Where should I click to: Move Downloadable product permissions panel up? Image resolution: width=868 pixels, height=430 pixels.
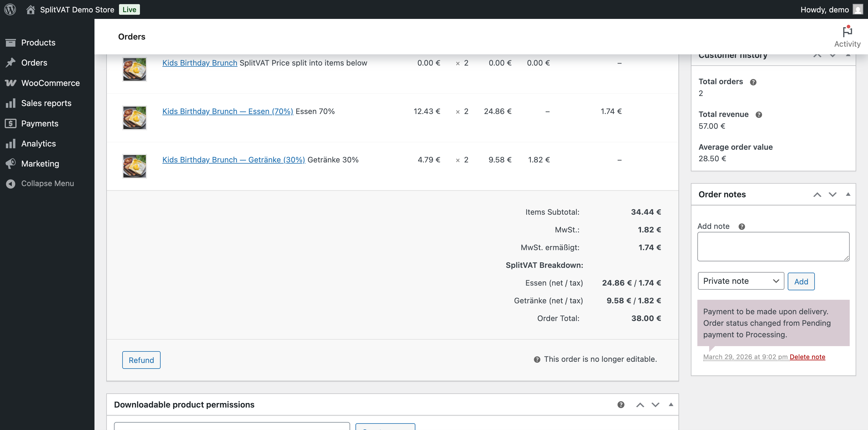[640, 405]
